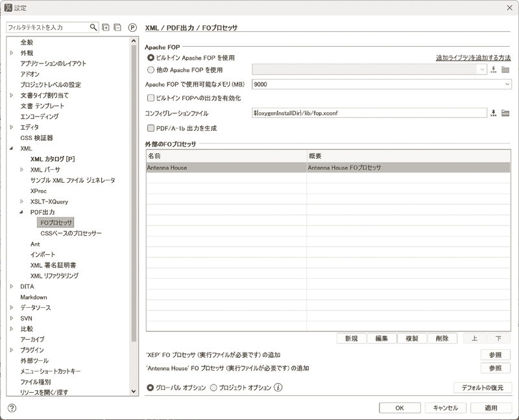Click the コンフィグレーションファイル path field
The height and width of the screenshot is (420, 519).
click(x=369, y=113)
